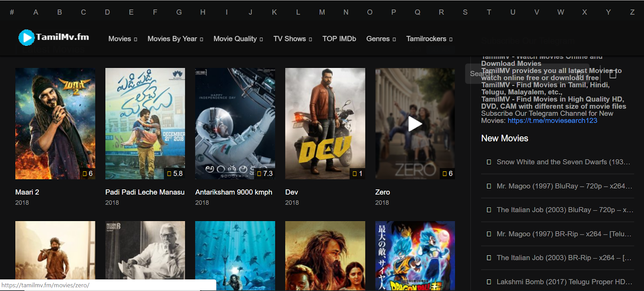Click the rating icon on Antariksham 9000 kmph poster
Image resolution: width=644 pixels, height=291 pixels.
tap(259, 174)
